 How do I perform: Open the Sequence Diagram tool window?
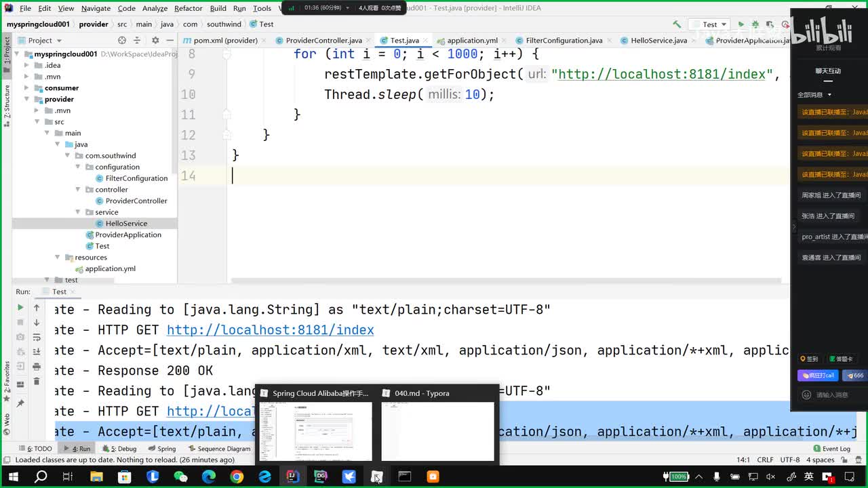click(220, 449)
